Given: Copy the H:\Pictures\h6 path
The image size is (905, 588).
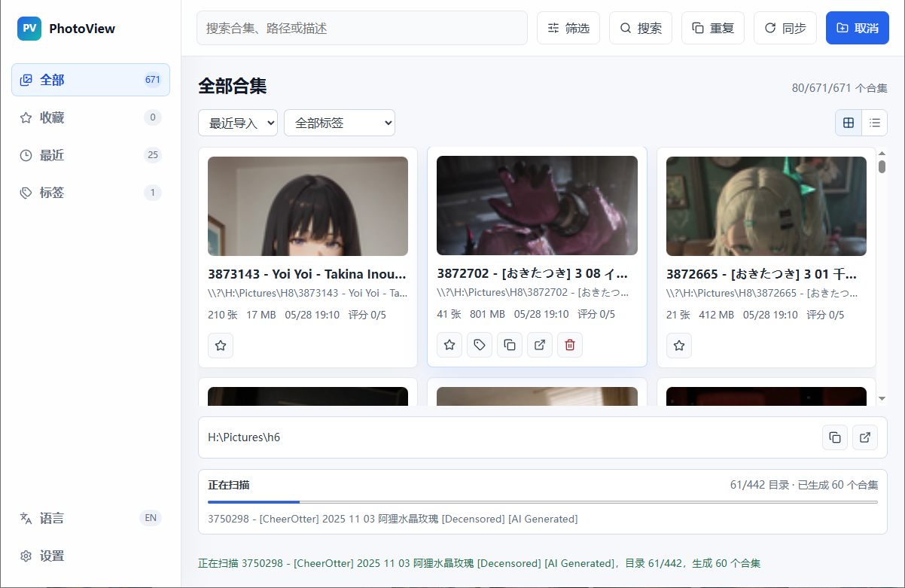Looking at the screenshot, I should pos(835,437).
